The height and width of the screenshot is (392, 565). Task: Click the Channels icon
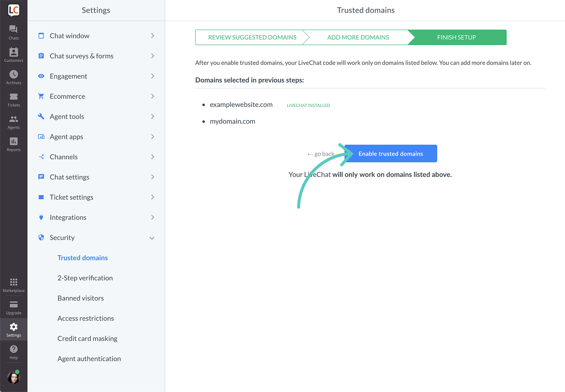[41, 157]
